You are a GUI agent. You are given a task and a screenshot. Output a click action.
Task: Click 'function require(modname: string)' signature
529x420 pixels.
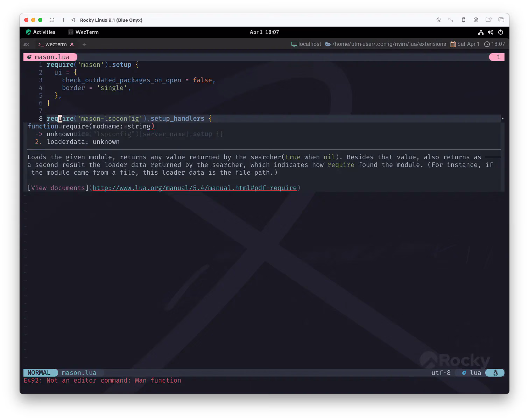(x=91, y=126)
